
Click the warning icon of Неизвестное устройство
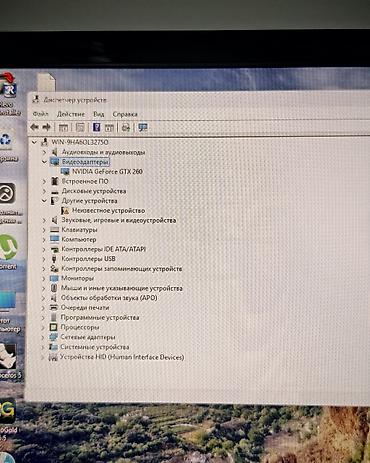(x=65, y=210)
